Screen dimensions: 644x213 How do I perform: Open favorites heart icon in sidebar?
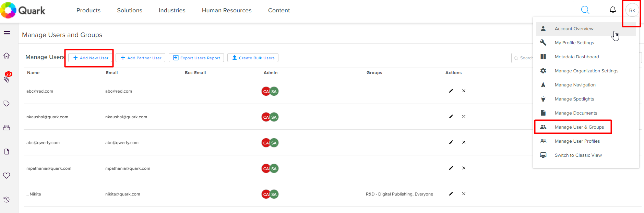(7, 176)
